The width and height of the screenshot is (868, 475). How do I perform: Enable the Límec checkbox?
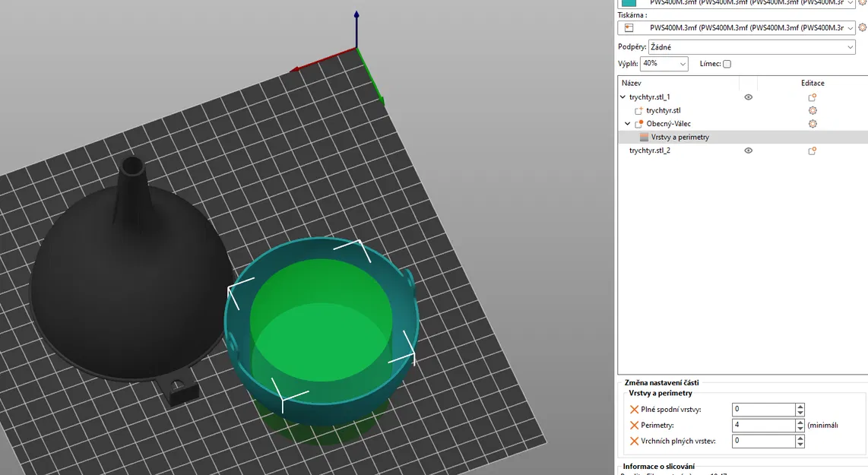point(727,64)
